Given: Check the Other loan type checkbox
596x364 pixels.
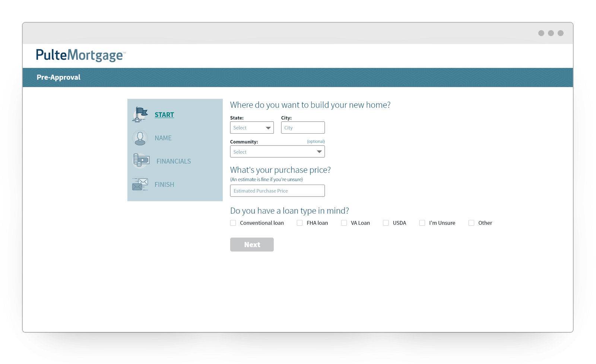Looking at the screenshot, I should pos(471,223).
